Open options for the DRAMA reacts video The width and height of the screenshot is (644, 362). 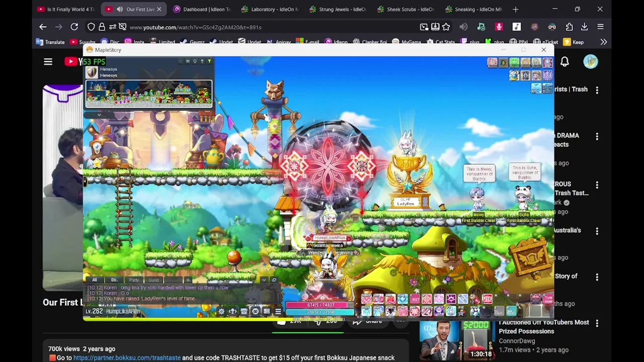(597, 136)
